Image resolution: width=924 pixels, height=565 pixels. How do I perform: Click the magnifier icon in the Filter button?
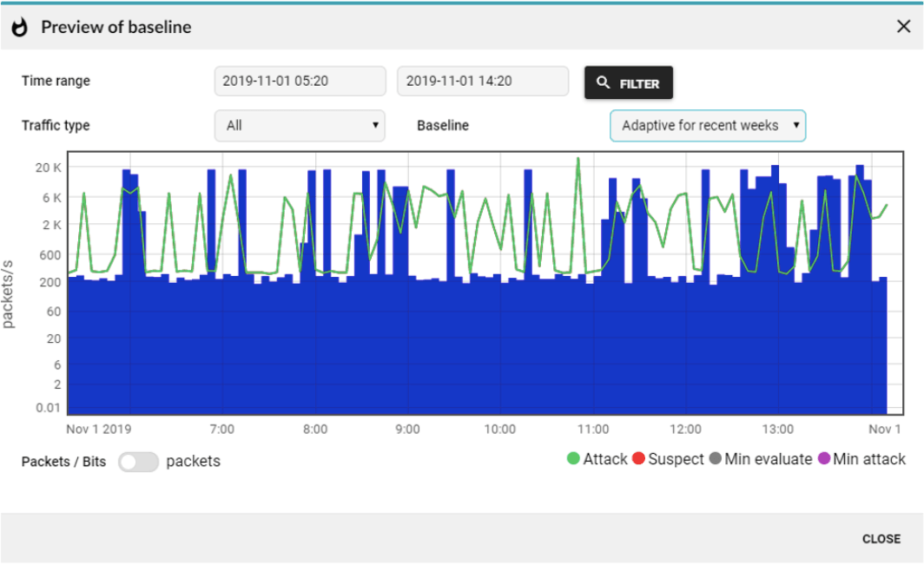click(604, 83)
